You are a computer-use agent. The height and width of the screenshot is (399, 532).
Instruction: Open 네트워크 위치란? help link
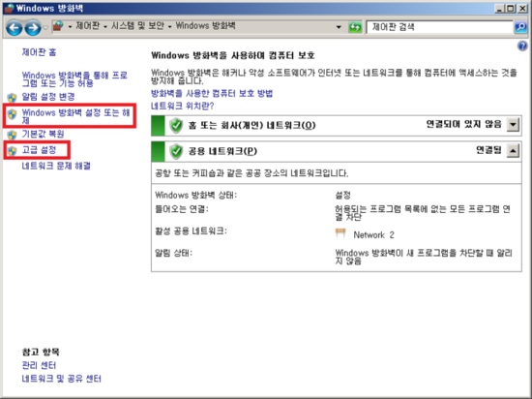[x=183, y=107]
